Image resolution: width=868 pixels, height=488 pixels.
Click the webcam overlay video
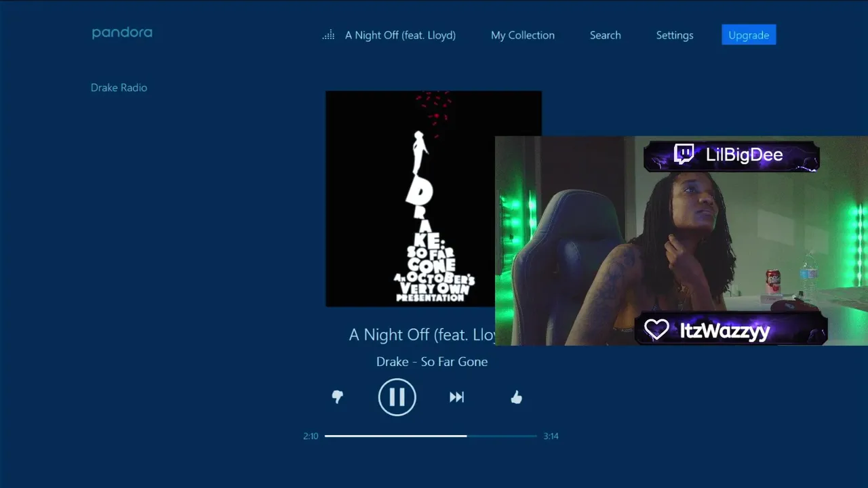[x=682, y=241]
